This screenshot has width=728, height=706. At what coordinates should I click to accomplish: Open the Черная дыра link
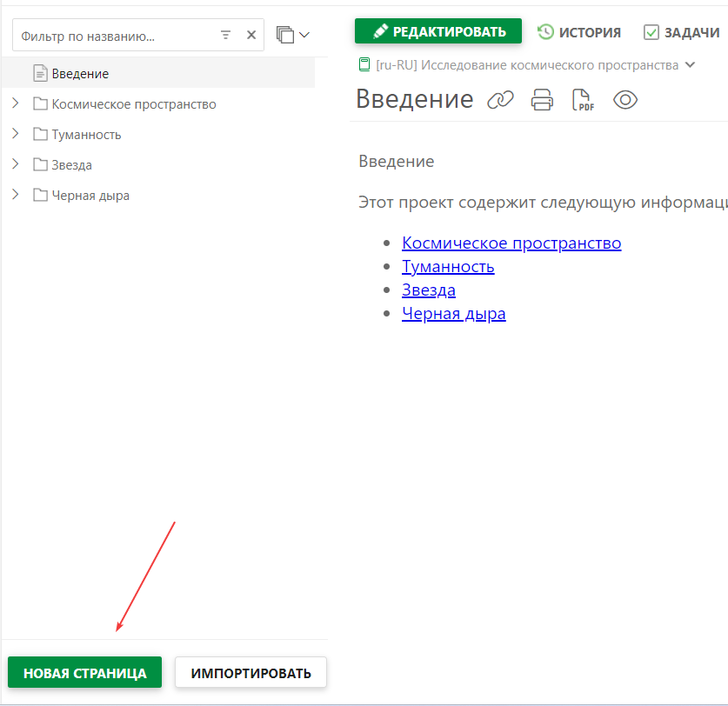(453, 314)
